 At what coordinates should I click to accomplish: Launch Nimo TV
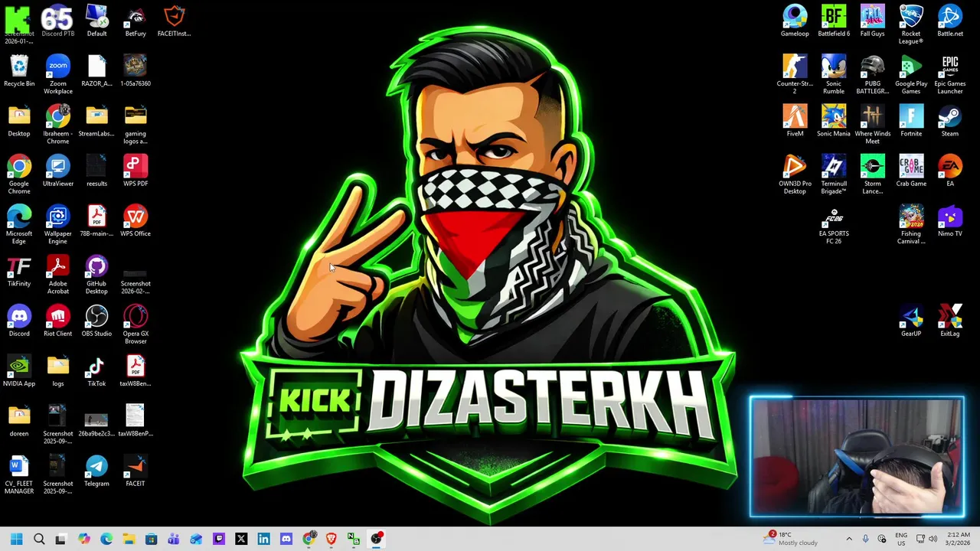pyautogui.click(x=950, y=220)
